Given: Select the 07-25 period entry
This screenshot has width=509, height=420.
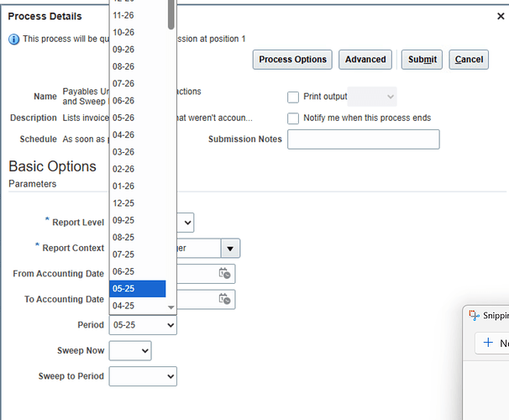Looking at the screenshot, I should click(x=138, y=255).
